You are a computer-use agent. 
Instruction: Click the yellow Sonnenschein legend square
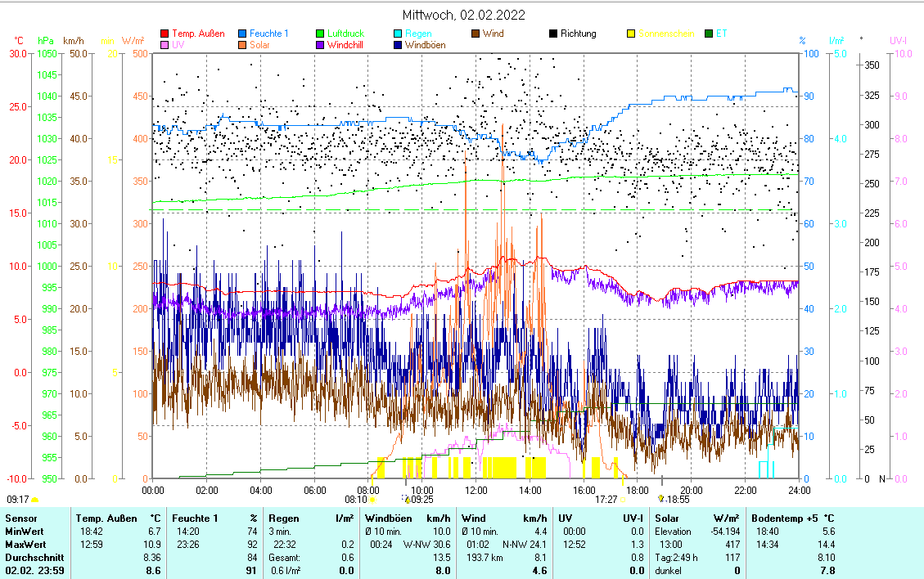[x=631, y=34]
